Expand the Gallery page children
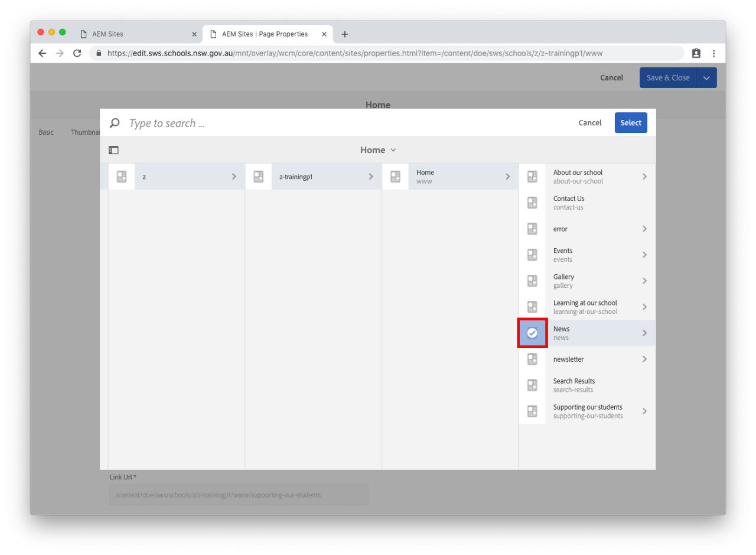Image resolution: width=756 pixels, height=555 pixels. point(644,281)
